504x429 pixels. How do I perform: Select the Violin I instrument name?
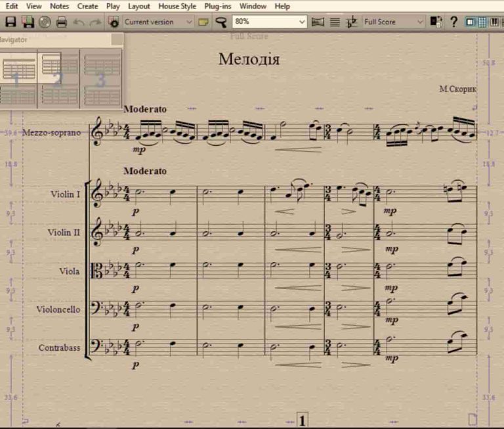tap(65, 194)
